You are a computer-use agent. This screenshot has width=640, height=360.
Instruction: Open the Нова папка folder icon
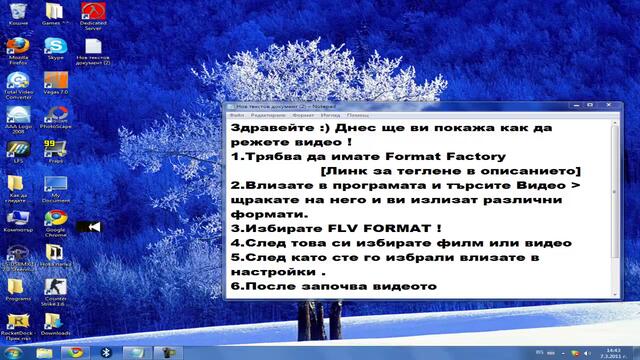(x=56, y=256)
